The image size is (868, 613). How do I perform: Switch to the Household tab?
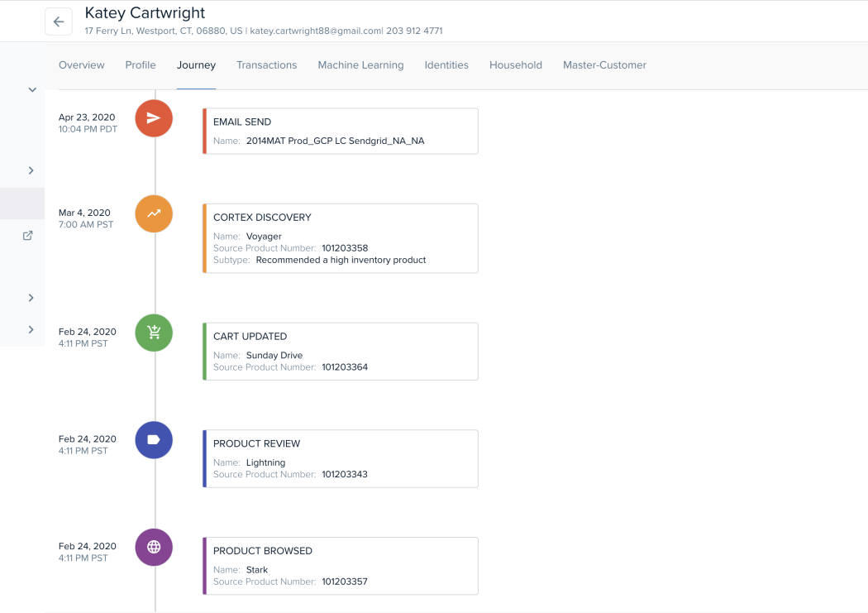pos(516,65)
